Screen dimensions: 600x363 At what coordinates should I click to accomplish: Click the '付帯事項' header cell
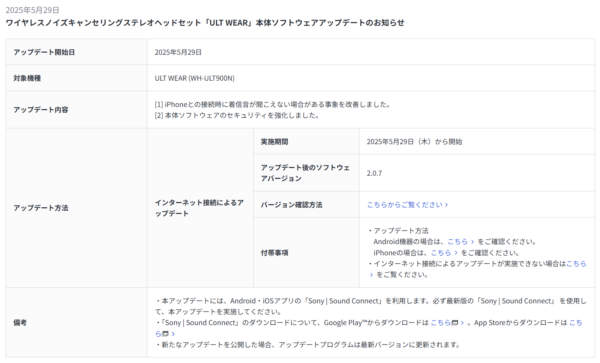tap(306, 252)
